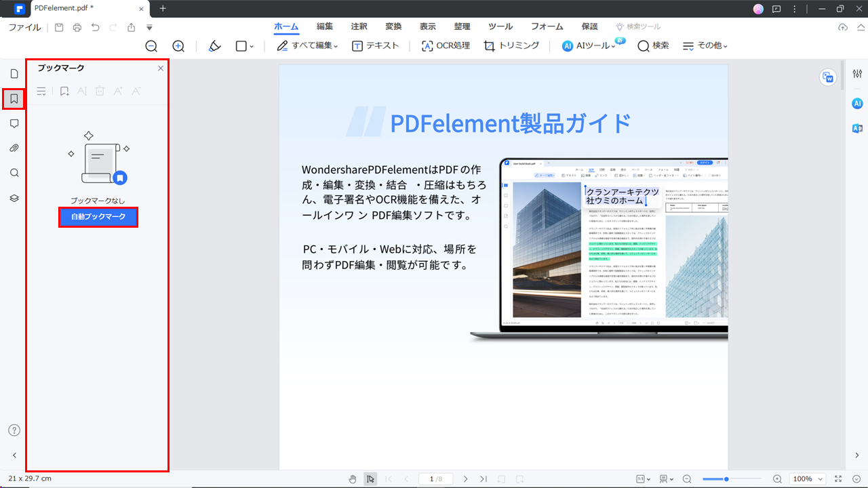The height and width of the screenshot is (488, 868).
Task: Open the translate icon on right sidebar
Action: (x=857, y=128)
